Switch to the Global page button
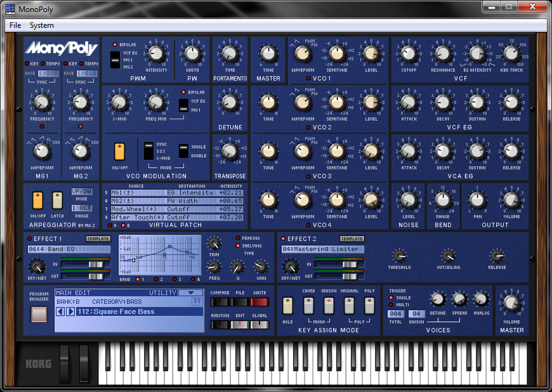This screenshot has height=392, width=552. point(260,325)
